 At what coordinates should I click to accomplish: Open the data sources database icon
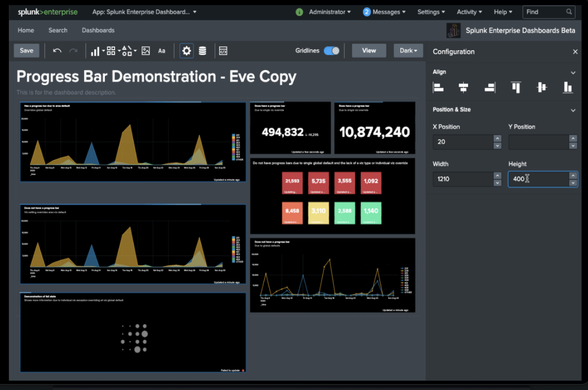pos(202,51)
